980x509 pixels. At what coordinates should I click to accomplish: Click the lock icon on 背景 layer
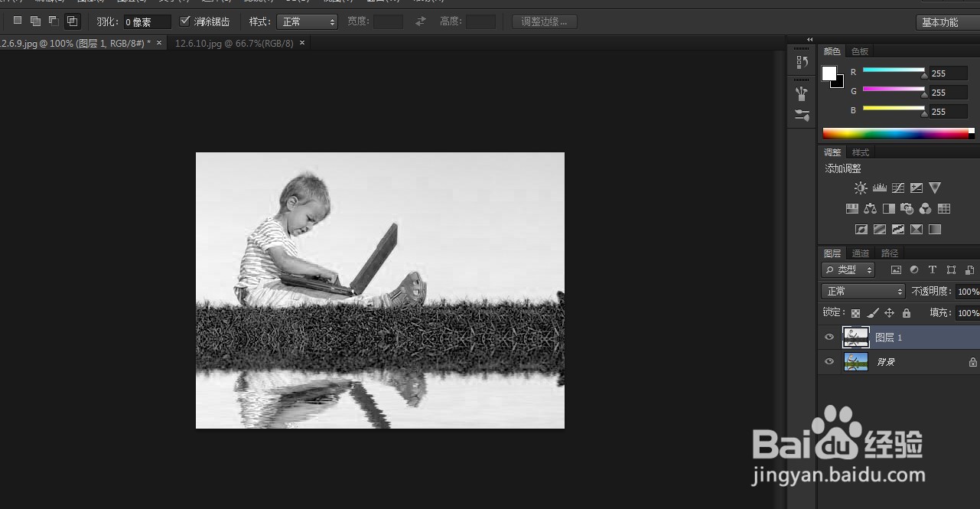pos(973,362)
